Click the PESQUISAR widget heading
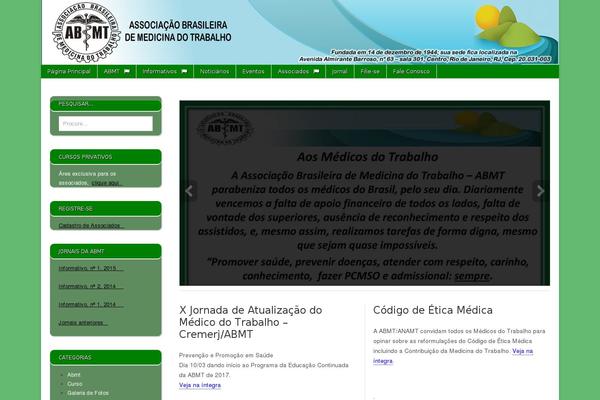 coord(106,104)
